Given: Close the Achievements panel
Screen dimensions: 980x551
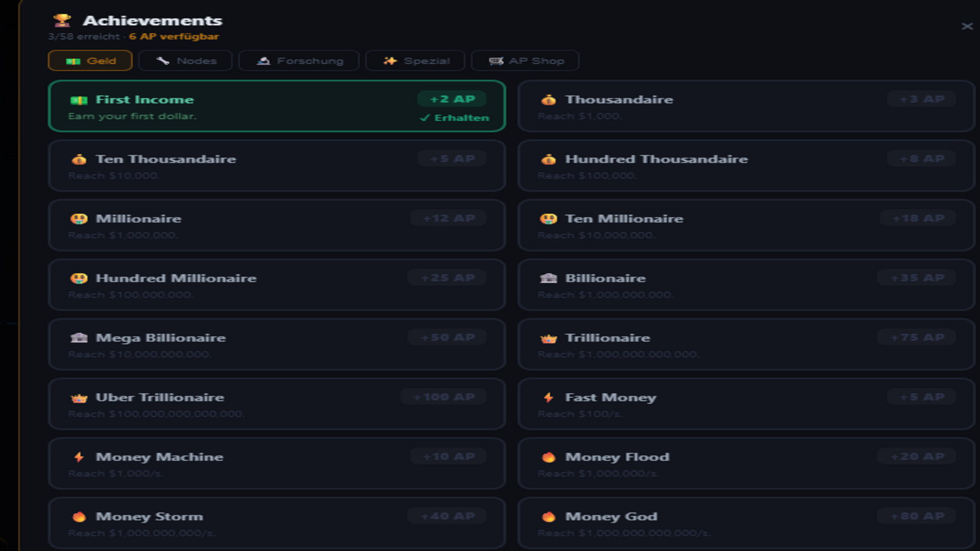Looking at the screenshot, I should (967, 27).
